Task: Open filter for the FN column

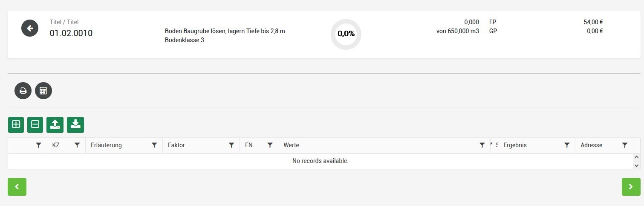Action: 270,146
